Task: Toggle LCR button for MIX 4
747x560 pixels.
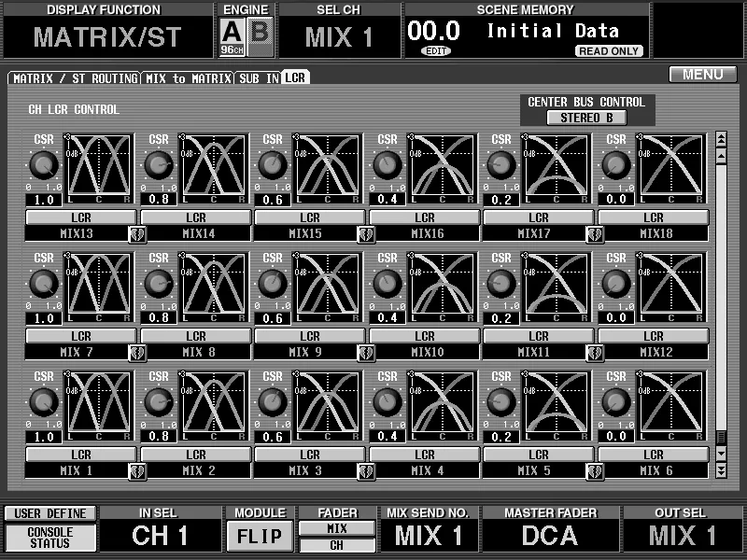Action: tap(424, 455)
